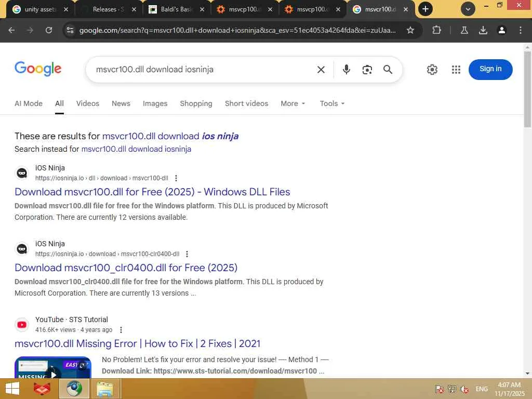Open the taskbar clock showing 4:07 AM
The image size is (532, 399).
click(x=509, y=389)
